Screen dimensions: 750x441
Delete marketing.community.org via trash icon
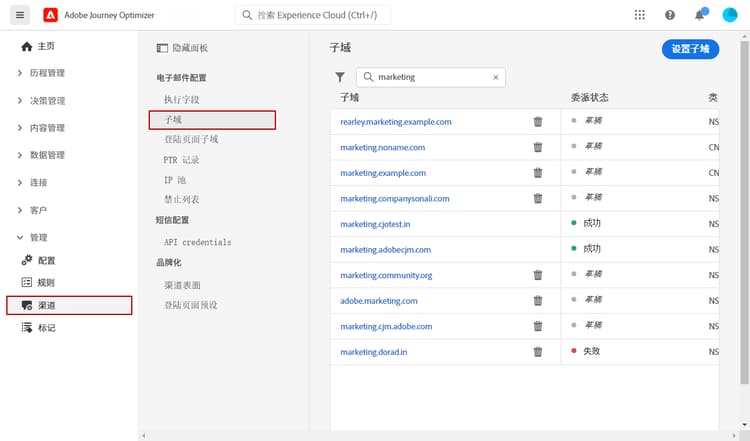click(538, 275)
